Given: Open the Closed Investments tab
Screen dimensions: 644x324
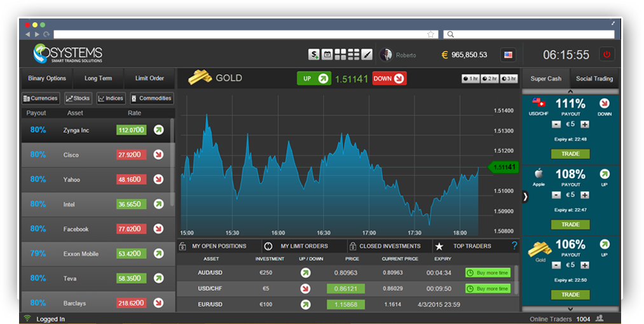Looking at the screenshot, I should pyautogui.click(x=390, y=246).
